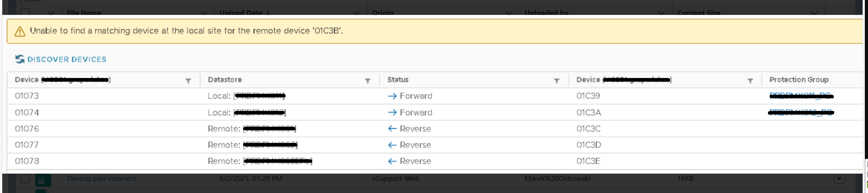Open the Devices pair incorrect file link
Screen dimensions: 868x193
[101, 179]
